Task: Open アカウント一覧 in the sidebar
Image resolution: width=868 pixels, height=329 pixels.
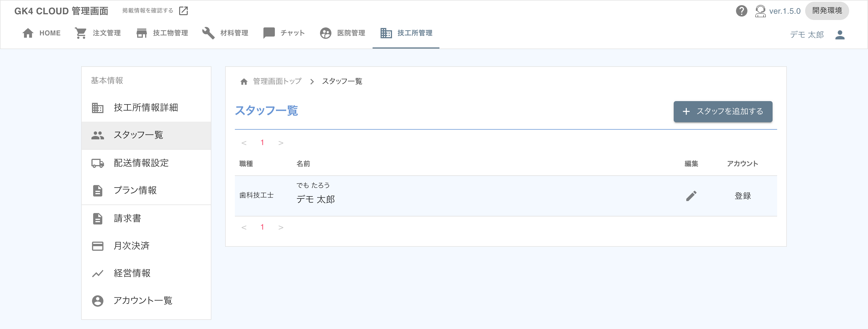Action: click(x=143, y=300)
